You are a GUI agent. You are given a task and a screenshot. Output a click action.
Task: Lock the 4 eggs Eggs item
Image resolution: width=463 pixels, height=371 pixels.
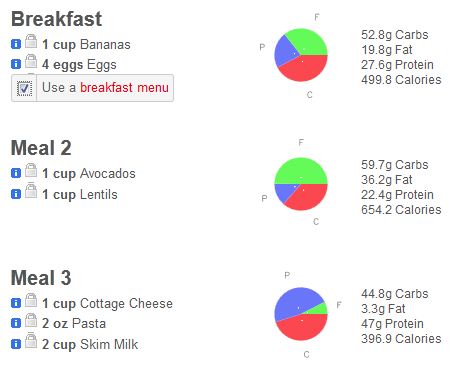31,61
